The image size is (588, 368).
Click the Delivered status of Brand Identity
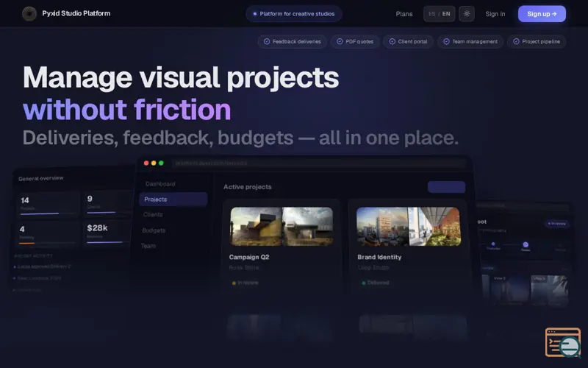point(375,283)
